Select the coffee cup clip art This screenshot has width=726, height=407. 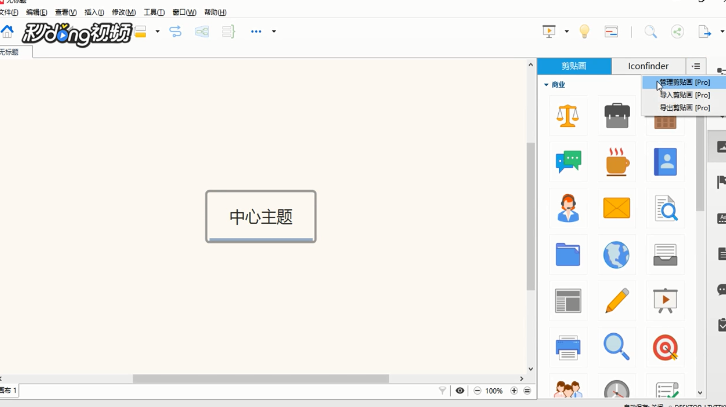(617, 162)
